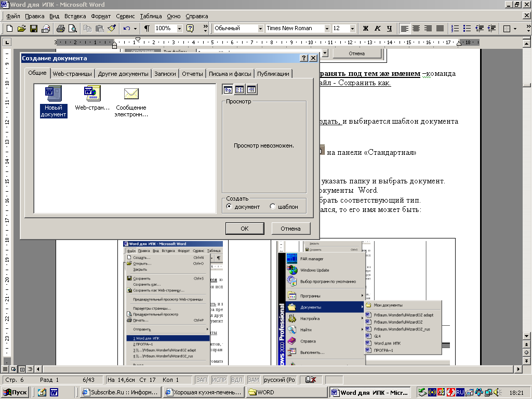Viewport: 532px width, 399px height.
Task: Click the volume speaker tray icon
Action: point(497,392)
